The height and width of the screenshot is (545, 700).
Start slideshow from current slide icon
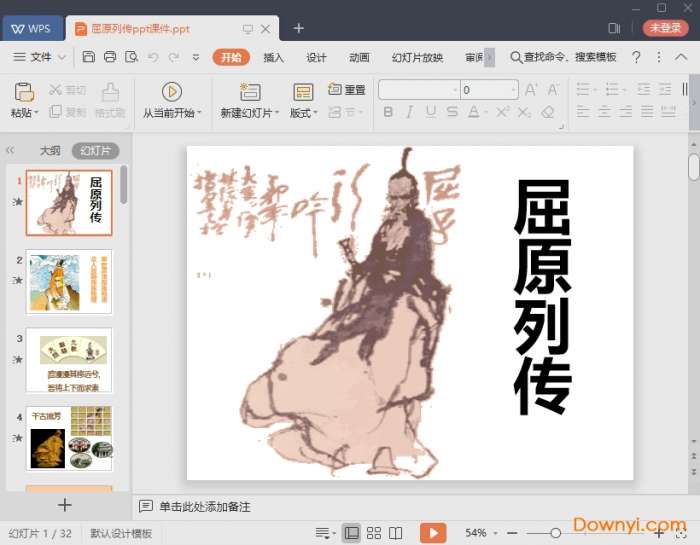click(171, 92)
